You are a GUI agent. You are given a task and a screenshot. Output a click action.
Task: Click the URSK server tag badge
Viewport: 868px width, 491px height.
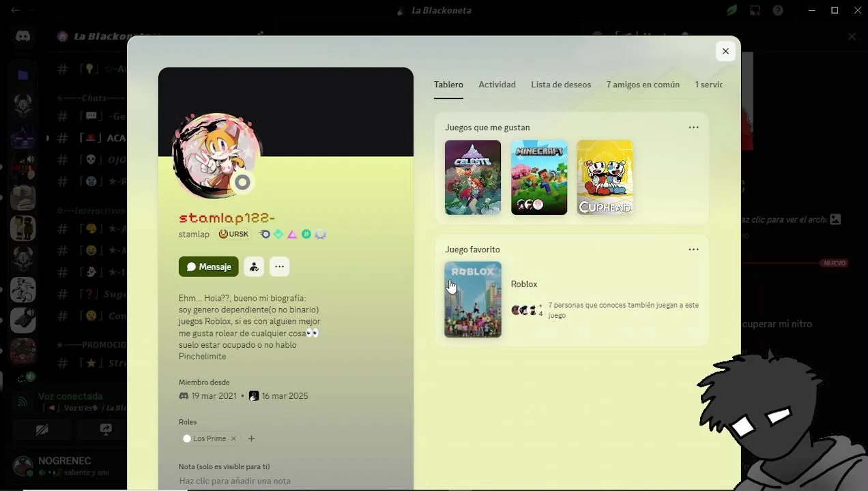233,234
